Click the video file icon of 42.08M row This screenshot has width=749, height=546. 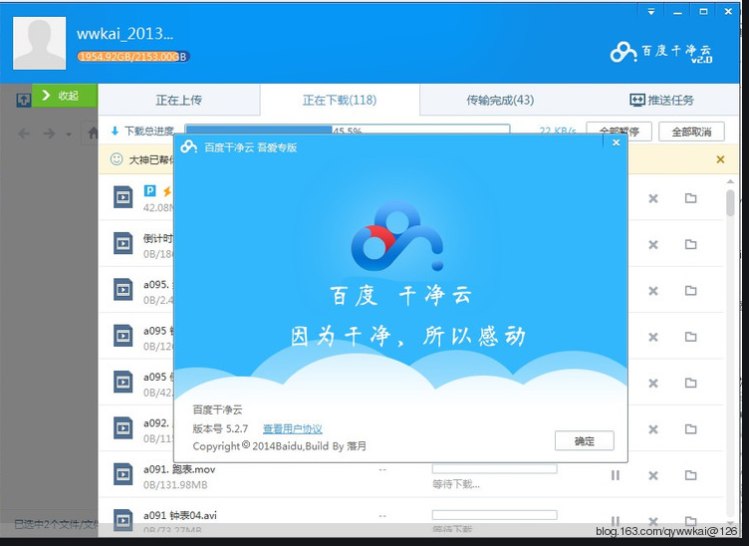tap(123, 197)
